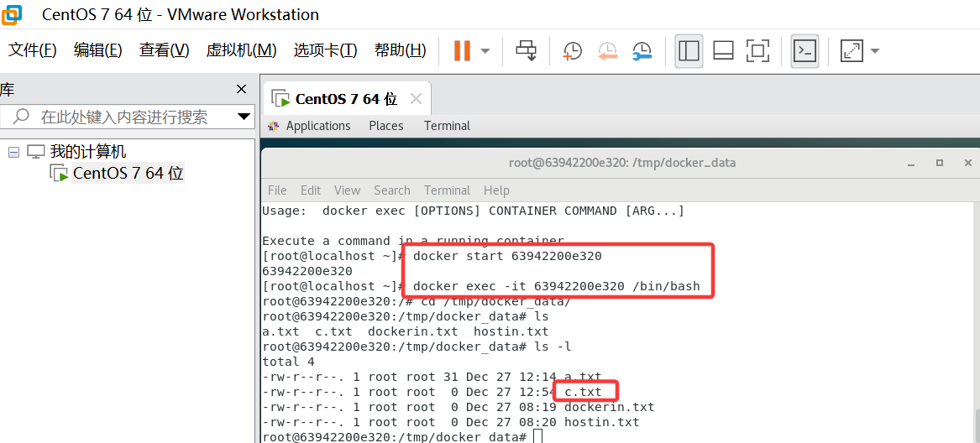Take a snapshot of this virtual machine
Screen dimensions: 980x443
tap(572, 51)
